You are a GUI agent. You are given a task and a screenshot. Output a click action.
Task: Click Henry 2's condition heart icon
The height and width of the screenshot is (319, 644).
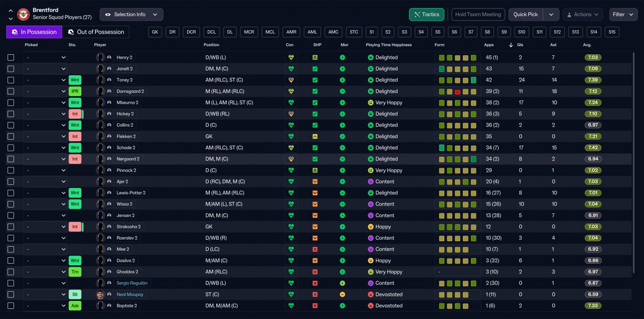coord(290,58)
